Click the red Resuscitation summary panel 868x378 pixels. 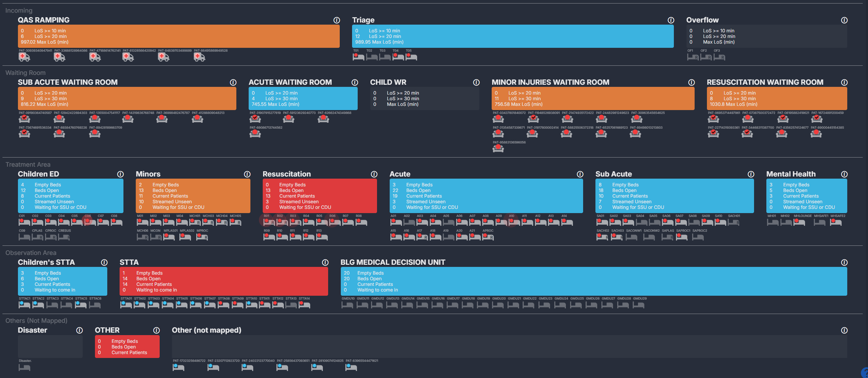click(x=319, y=196)
